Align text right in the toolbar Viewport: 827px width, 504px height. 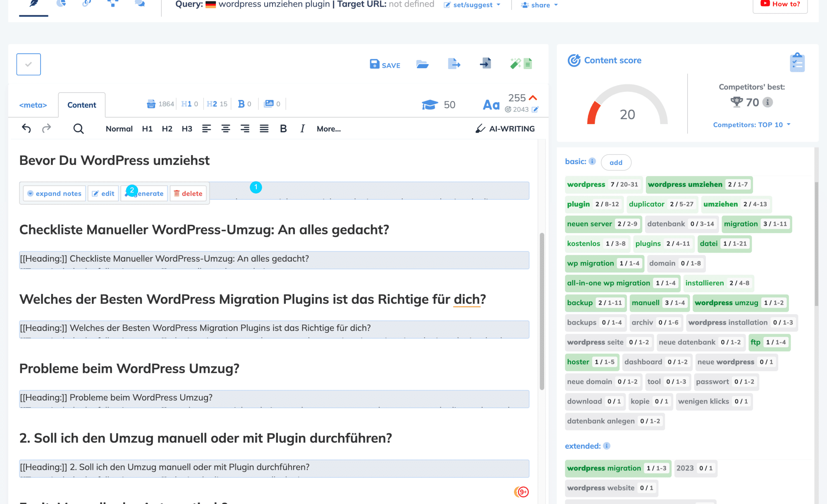pos(245,129)
